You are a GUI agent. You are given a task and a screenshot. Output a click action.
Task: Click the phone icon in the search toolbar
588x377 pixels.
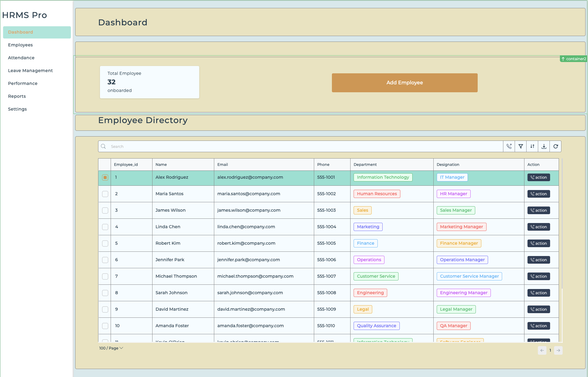click(x=509, y=146)
